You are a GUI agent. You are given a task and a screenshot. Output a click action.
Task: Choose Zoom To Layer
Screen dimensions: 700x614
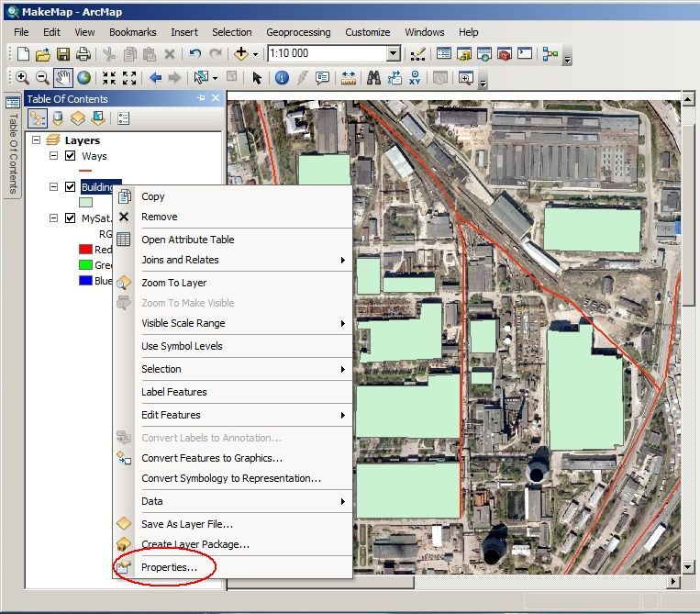(173, 283)
